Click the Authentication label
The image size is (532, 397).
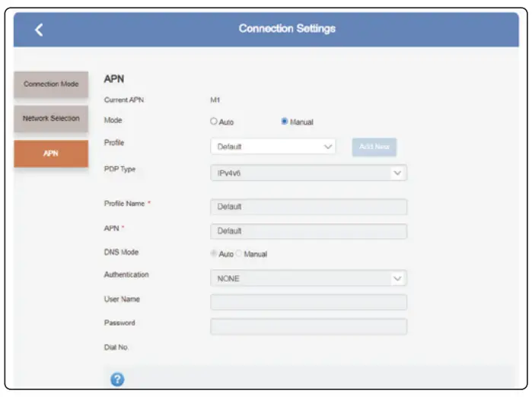[126, 275]
